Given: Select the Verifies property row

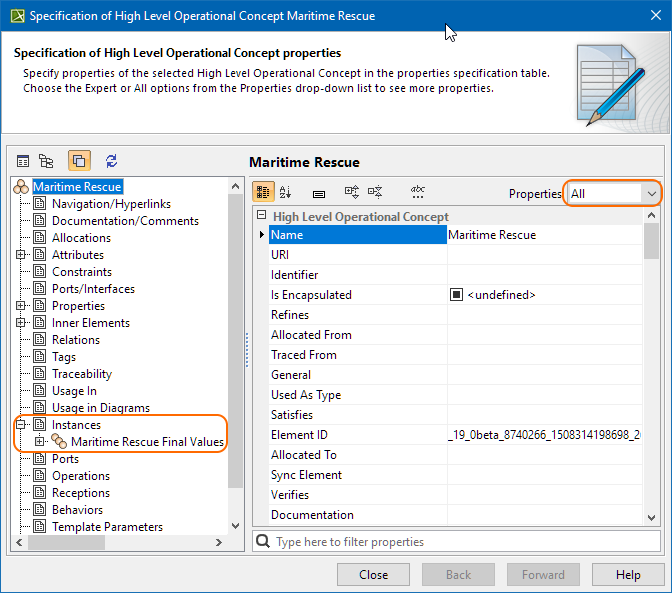Looking at the screenshot, I should coord(455,495).
